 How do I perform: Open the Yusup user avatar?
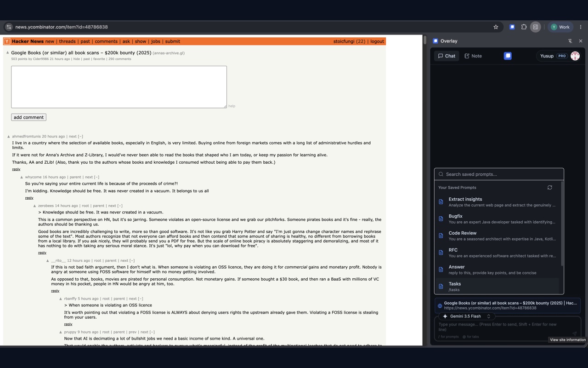(575, 56)
